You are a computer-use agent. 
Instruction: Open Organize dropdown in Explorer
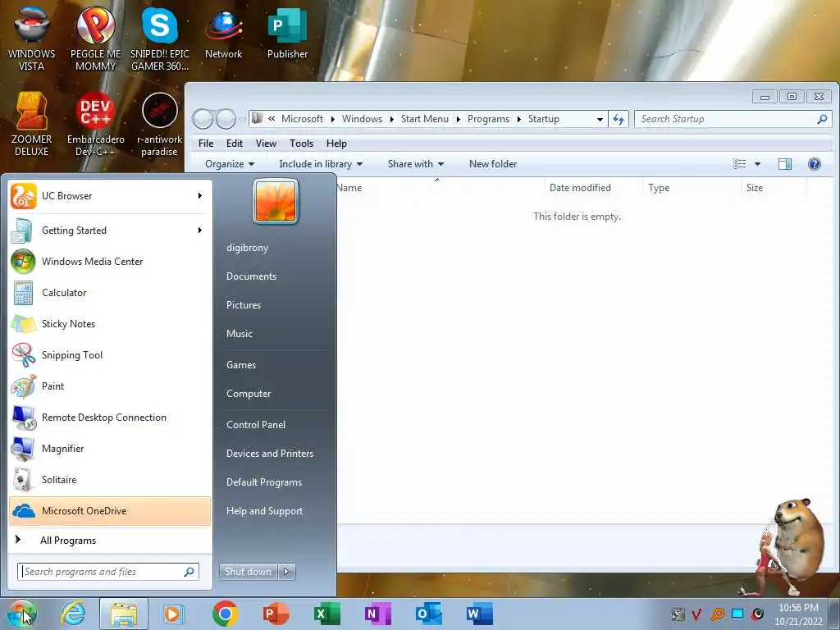pos(230,164)
